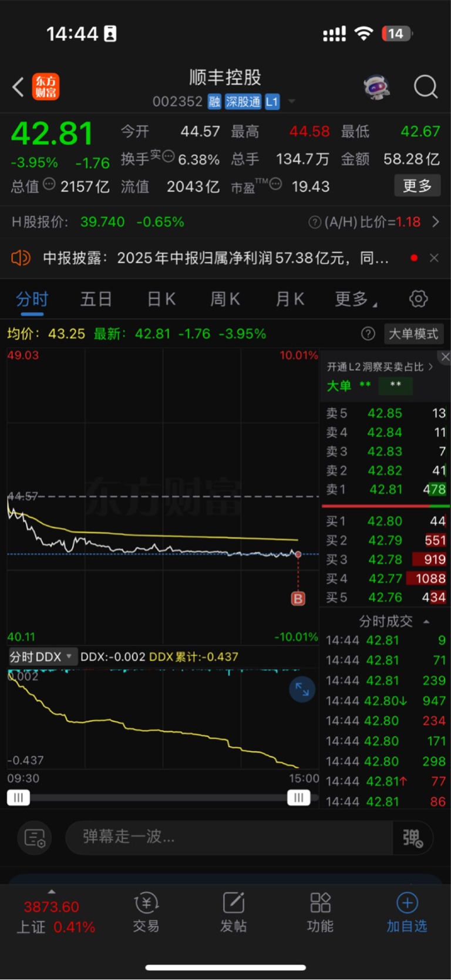Viewport: 451px width, 980px height.
Task: Select the 买1 42.80 order row
Action: coord(386,521)
